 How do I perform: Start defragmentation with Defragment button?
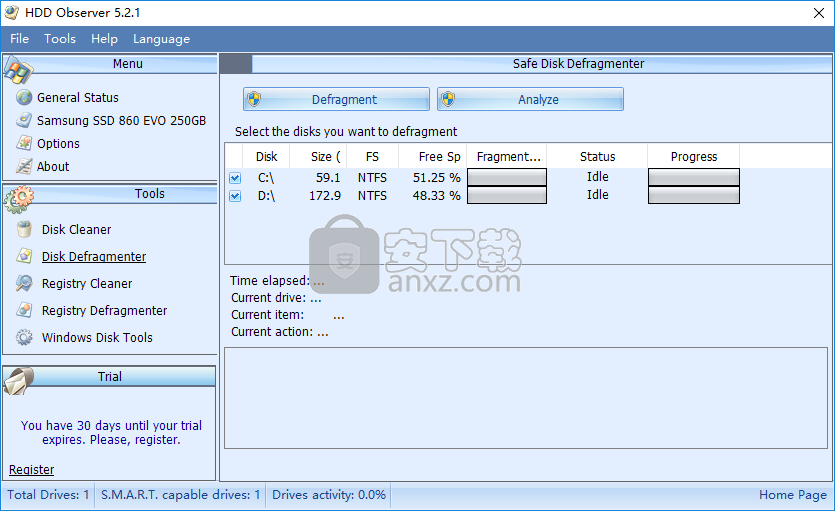pyautogui.click(x=337, y=99)
